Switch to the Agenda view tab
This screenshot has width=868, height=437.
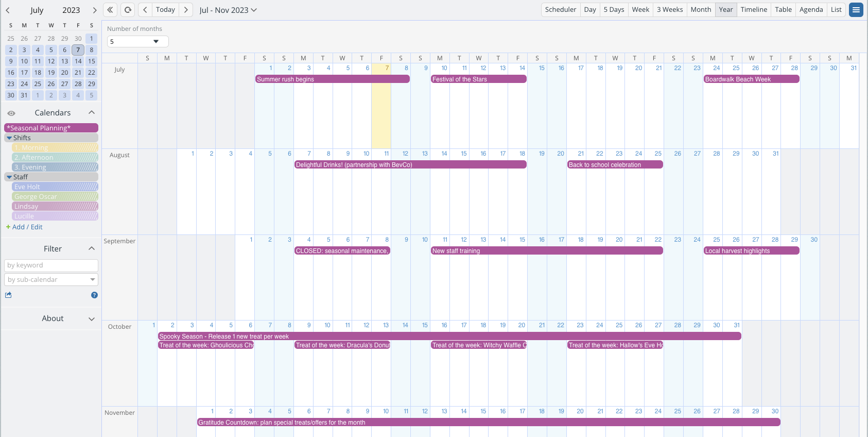tap(811, 10)
